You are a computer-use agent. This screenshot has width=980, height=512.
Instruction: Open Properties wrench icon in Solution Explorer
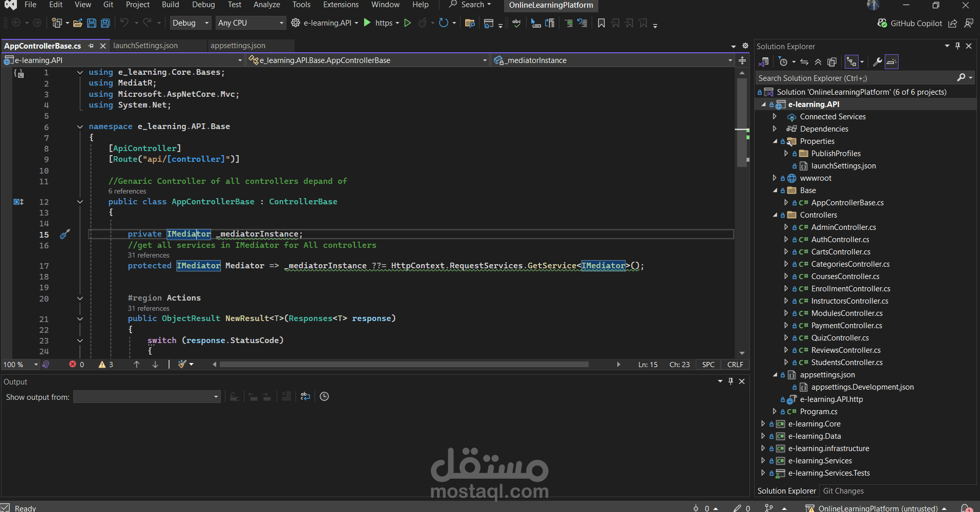(878, 62)
